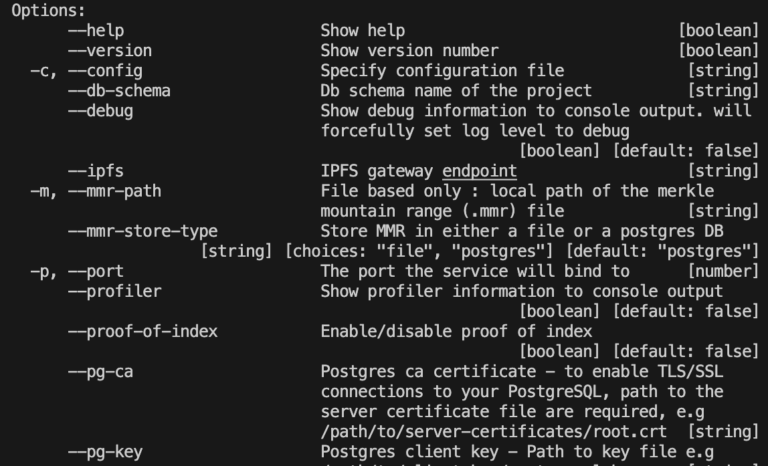Click "Postgres client key" description line
Viewport: 768px width, 466px height.
click(517, 452)
